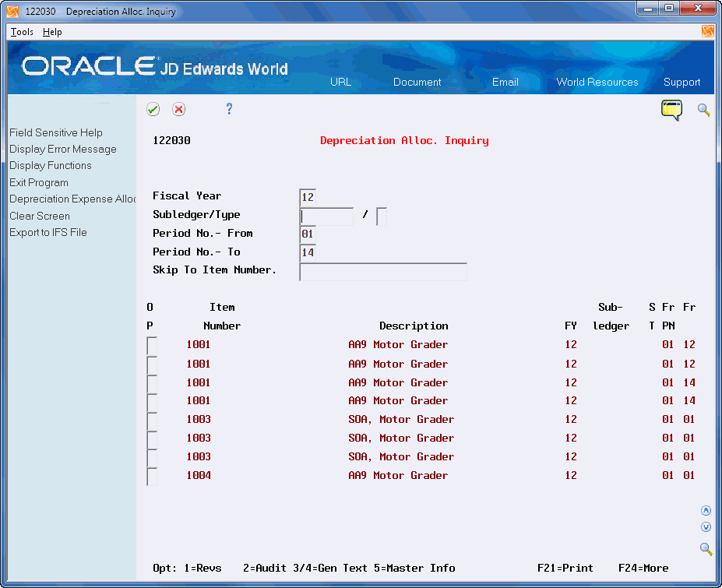Click option field of second 1001 row
Screen dimensions: 722x588
(152, 364)
